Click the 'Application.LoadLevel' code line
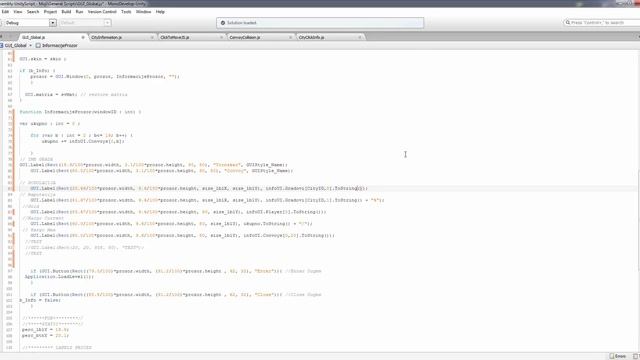640x360 pixels. tap(59, 277)
